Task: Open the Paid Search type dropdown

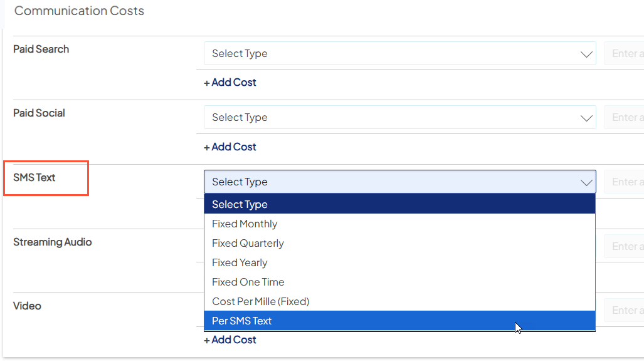Action: (x=399, y=53)
